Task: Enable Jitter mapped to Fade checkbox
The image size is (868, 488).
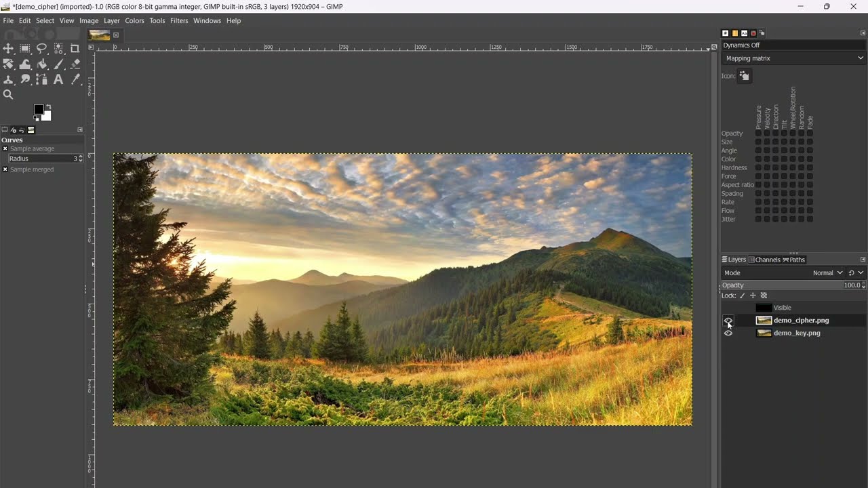Action: [810, 219]
